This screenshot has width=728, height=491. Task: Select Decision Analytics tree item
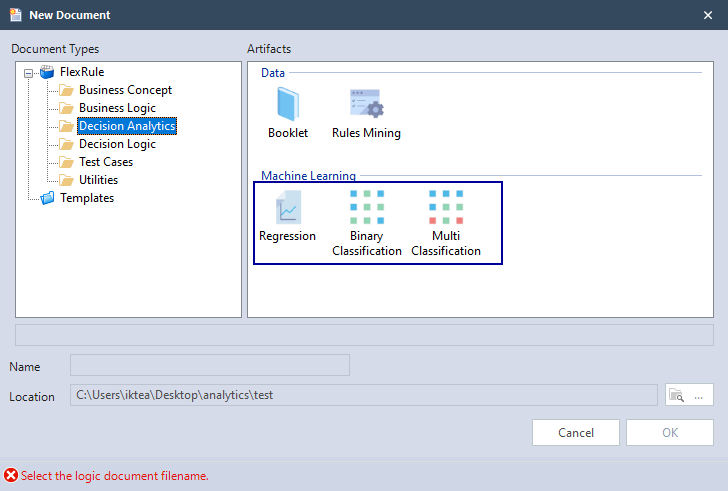click(x=127, y=126)
